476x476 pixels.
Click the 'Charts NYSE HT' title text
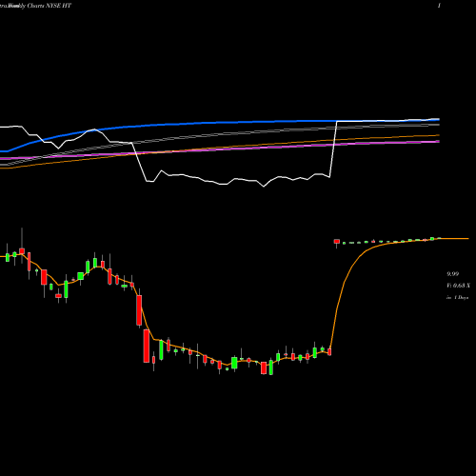[50, 6]
